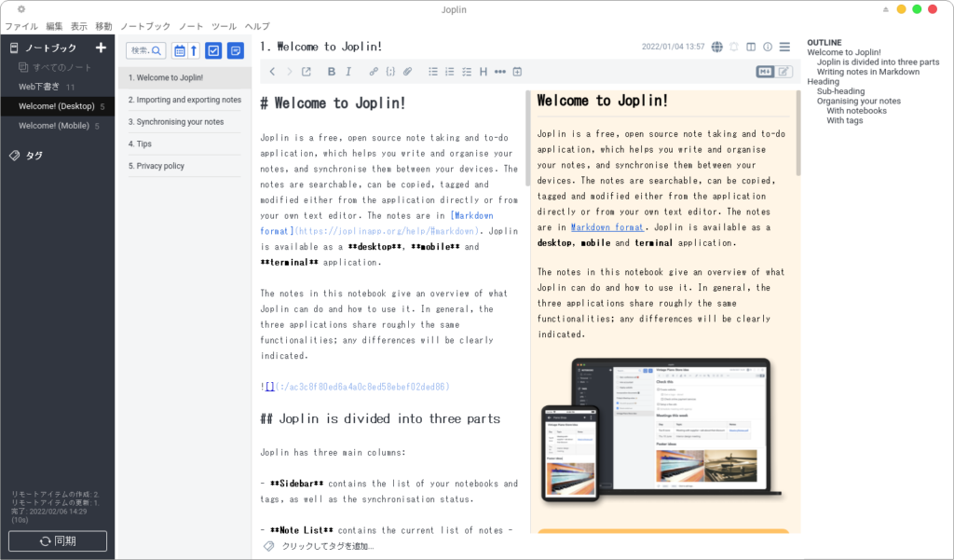Reverse the note sort order arrow
Screen dimensions: 954x560
[194, 50]
